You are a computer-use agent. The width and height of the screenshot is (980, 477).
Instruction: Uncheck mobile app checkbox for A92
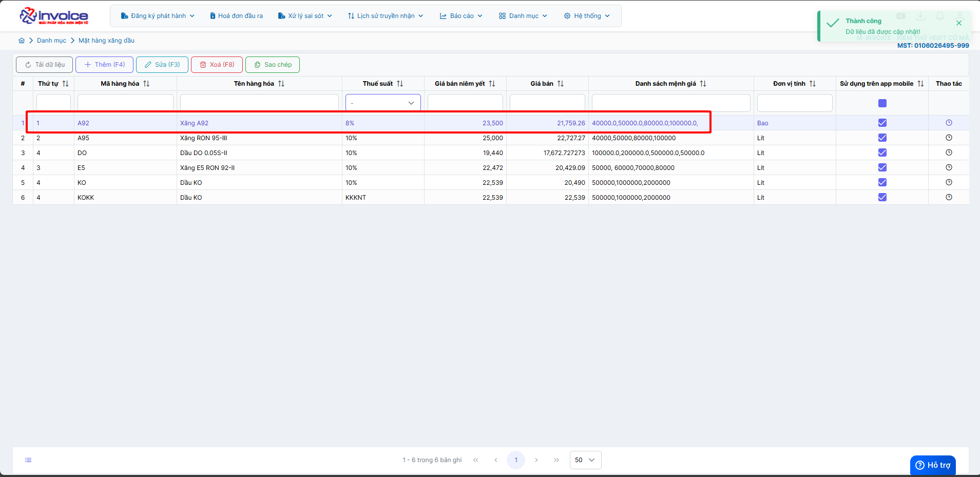pyautogui.click(x=882, y=123)
